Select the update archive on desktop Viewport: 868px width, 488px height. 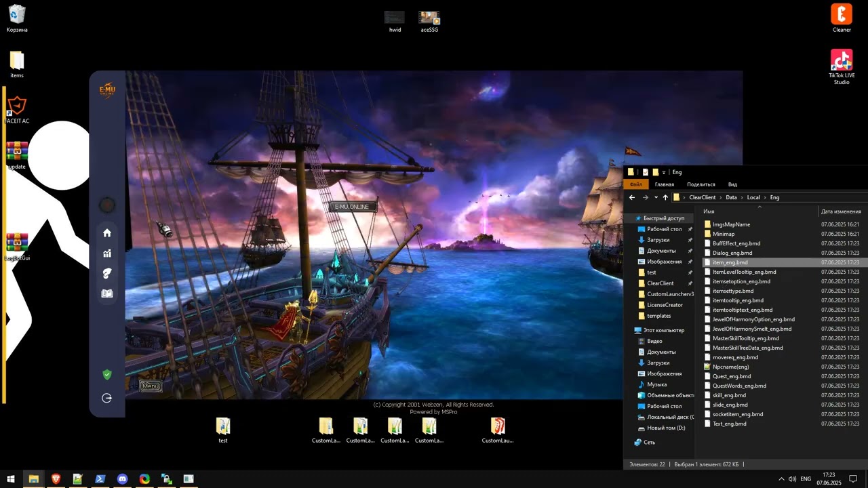17,155
